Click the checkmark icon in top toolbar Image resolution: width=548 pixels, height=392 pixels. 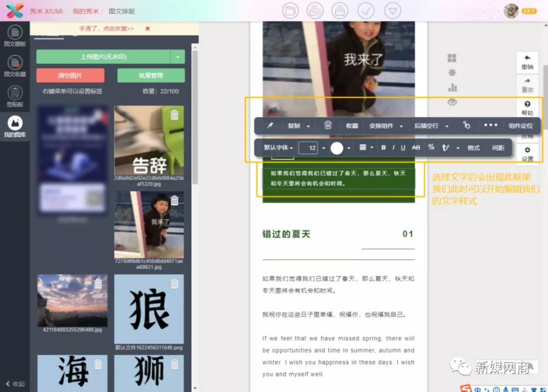pos(366,11)
